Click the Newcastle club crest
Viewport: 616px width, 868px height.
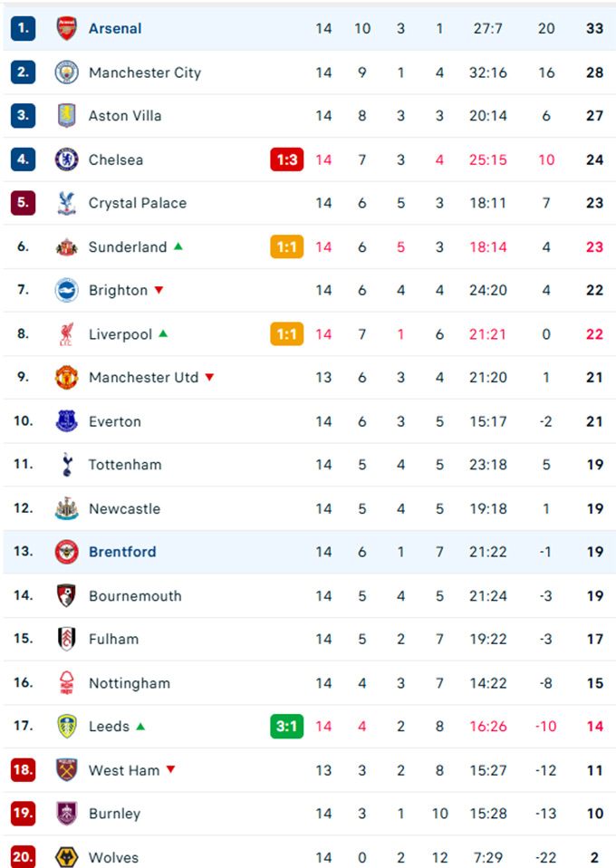(66, 508)
